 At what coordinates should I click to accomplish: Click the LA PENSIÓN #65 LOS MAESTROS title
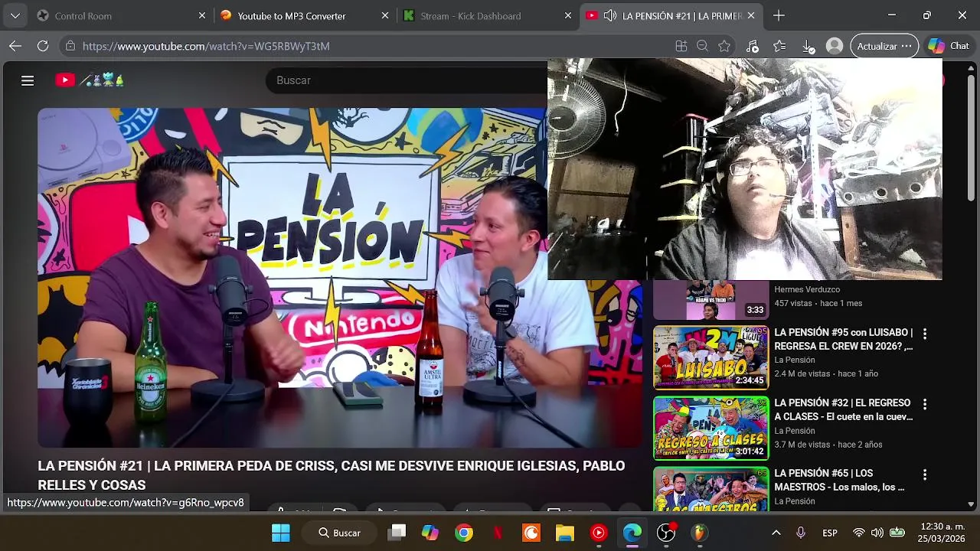click(x=840, y=480)
